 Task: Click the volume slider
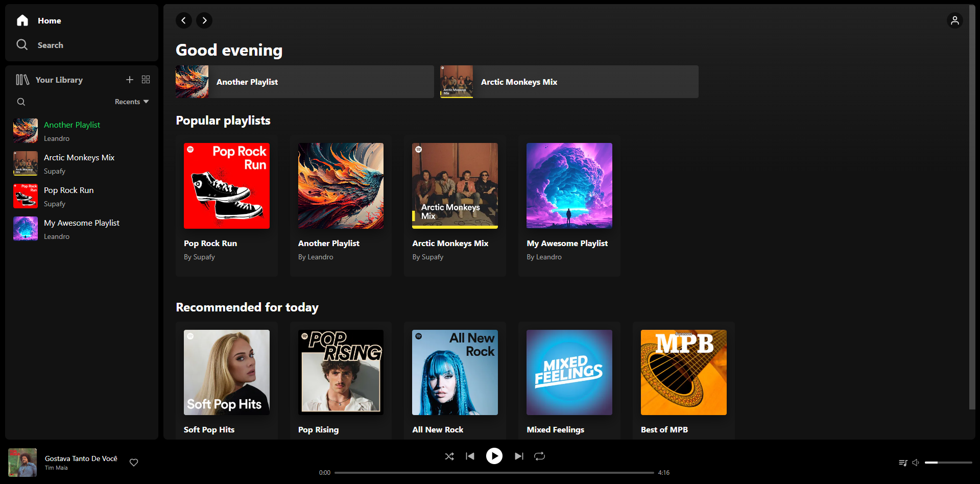click(948, 463)
